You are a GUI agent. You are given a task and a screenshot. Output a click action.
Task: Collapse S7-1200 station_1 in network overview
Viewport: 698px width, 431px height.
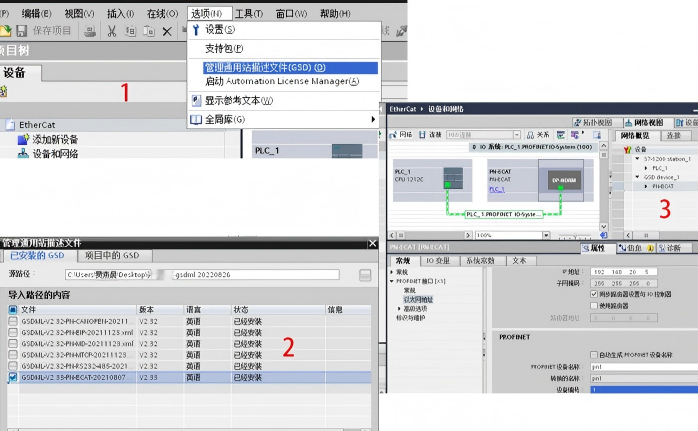pyautogui.click(x=637, y=159)
